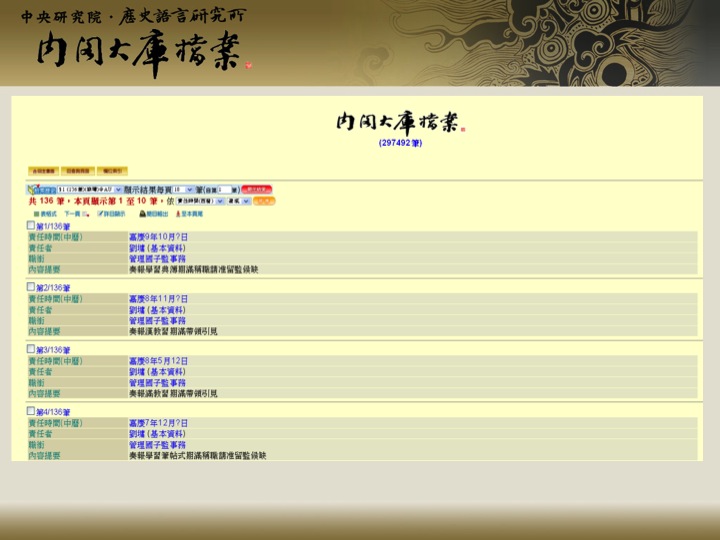Go to next page (下一頁)
Screen dimensions: 720x540
pos(76,214)
